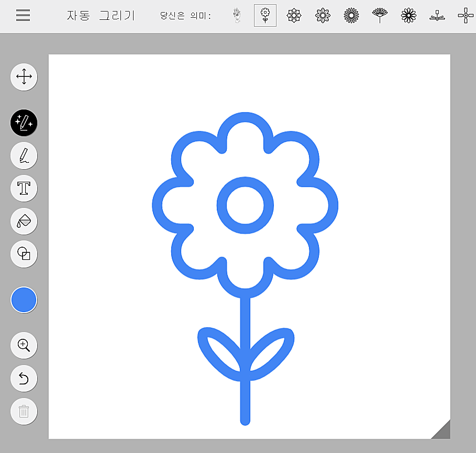This screenshot has height=453, width=476.
Task: Open the hamburger menu
Action: [23, 15]
